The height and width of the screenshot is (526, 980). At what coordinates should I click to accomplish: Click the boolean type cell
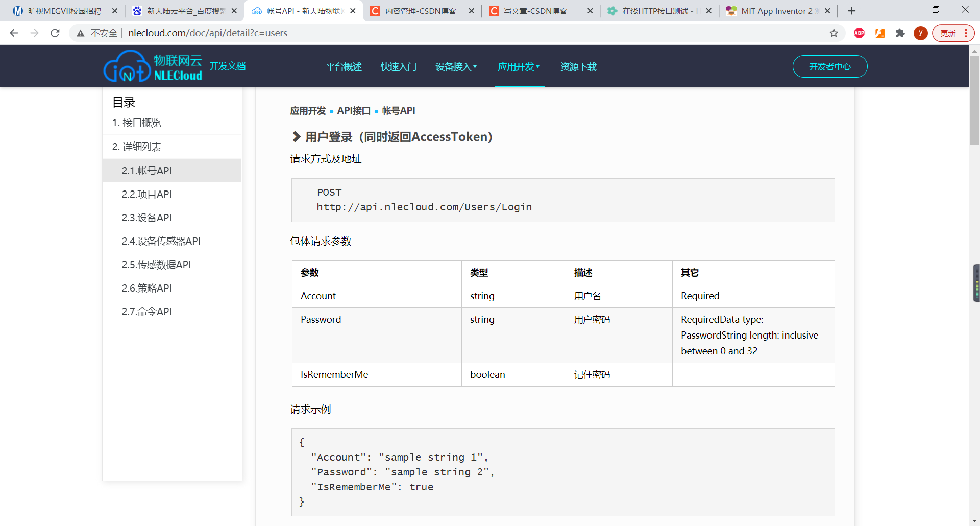(x=513, y=375)
